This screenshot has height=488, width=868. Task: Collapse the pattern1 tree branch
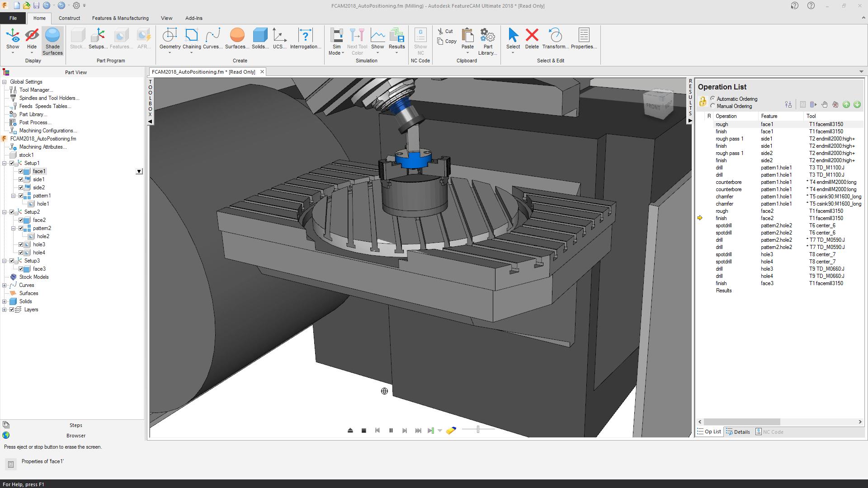14,196
